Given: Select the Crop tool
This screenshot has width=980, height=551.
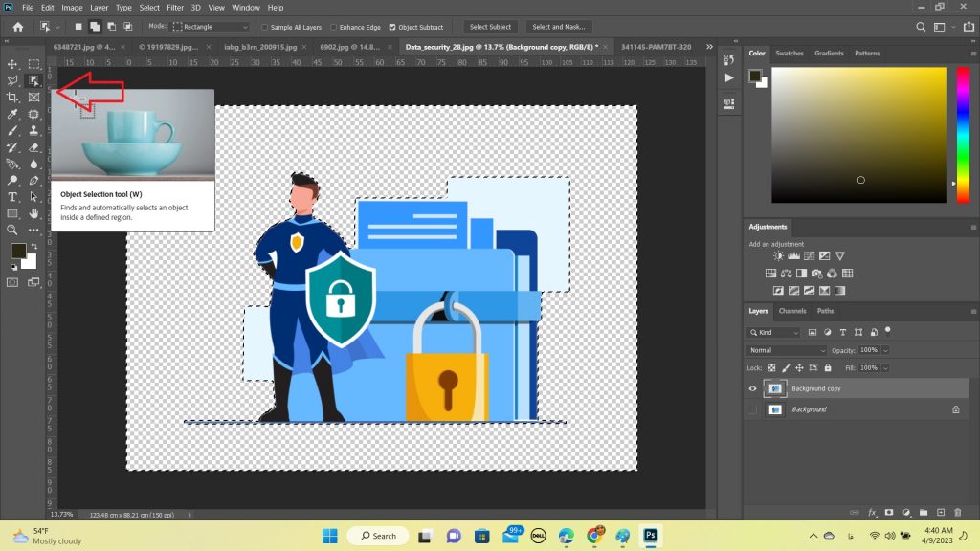Looking at the screenshot, I should [12, 98].
